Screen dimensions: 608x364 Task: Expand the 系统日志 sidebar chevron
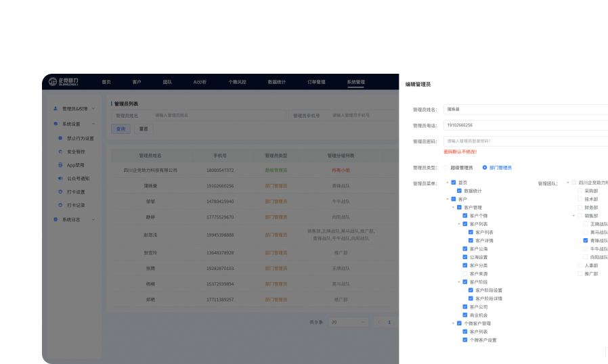(93, 219)
